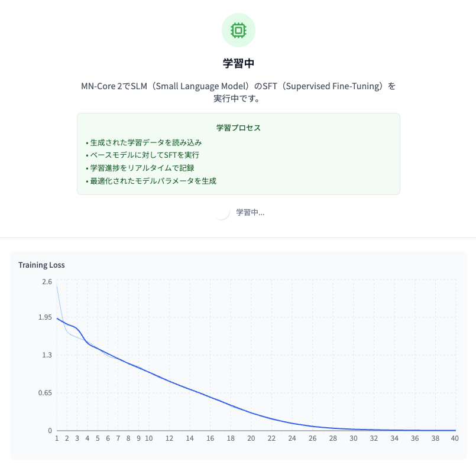Image resolution: width=476 pixels, height=465 pixels.
Task: Click x-axis tick label 30
Action: click(x=354, y=438)
